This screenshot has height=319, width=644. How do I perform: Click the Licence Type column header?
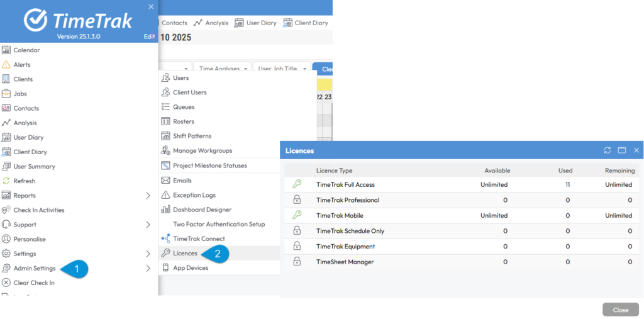[335, 171]
